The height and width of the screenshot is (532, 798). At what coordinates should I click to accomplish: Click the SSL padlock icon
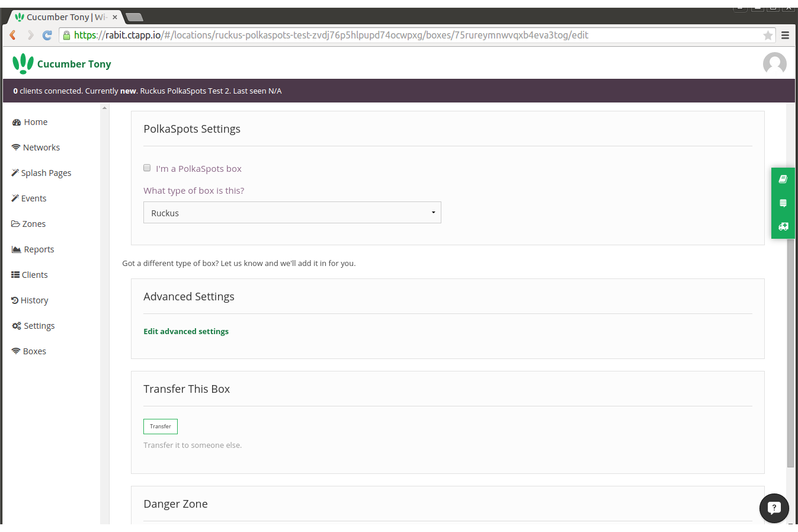[66, 35]
